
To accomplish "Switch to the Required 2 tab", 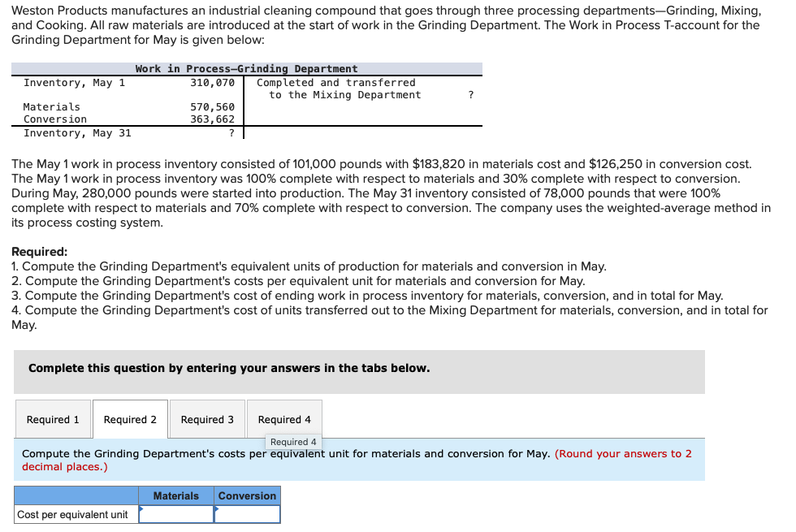I will click(131, 419).
